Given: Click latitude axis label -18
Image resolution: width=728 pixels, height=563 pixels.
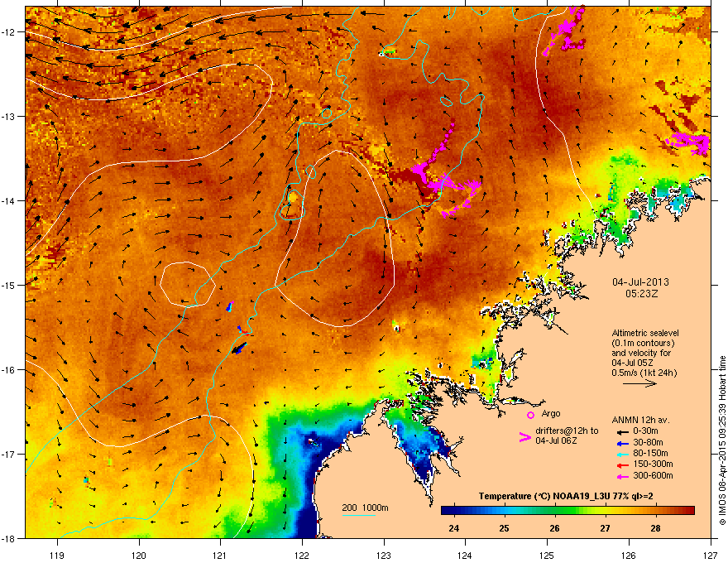Looking at the screenshot, I should [x=9, y=538].
